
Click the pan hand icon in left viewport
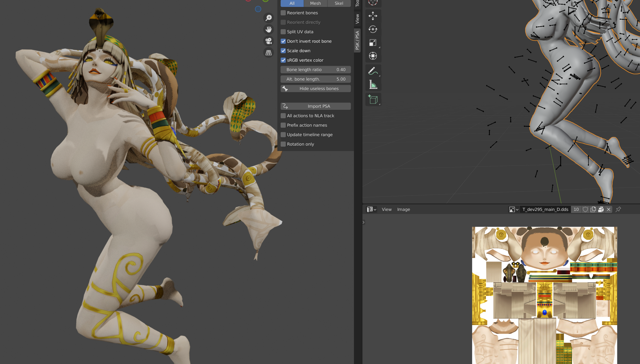pos(268,30)
